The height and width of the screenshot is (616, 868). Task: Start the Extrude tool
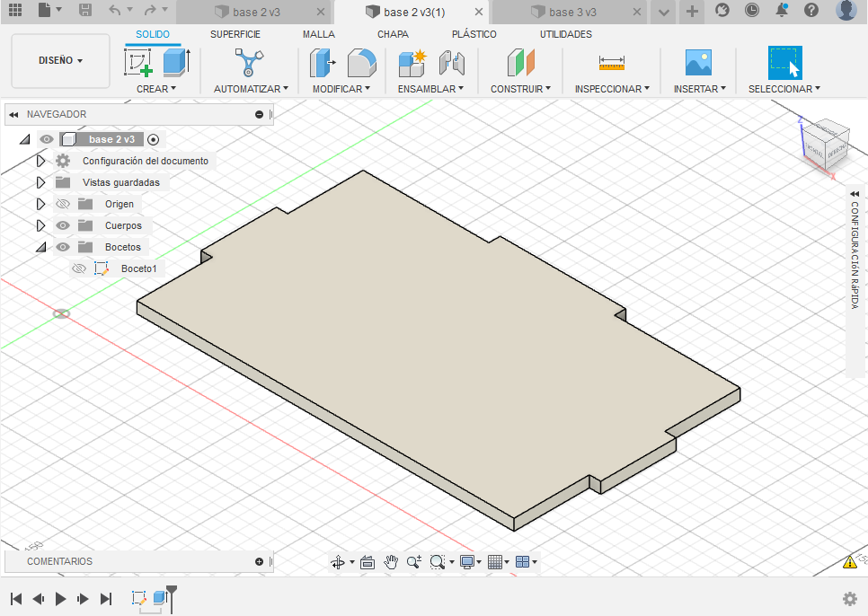[177, 63]
